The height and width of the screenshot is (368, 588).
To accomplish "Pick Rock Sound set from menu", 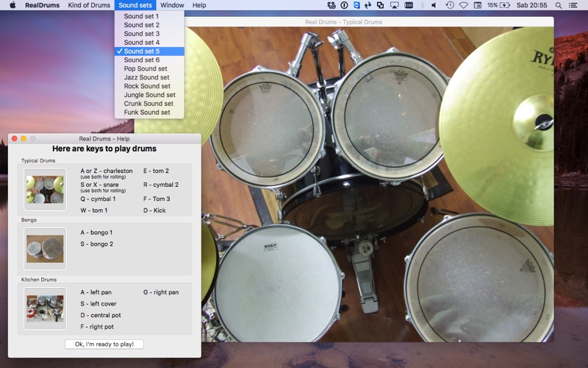I will [x=147, y=86].
